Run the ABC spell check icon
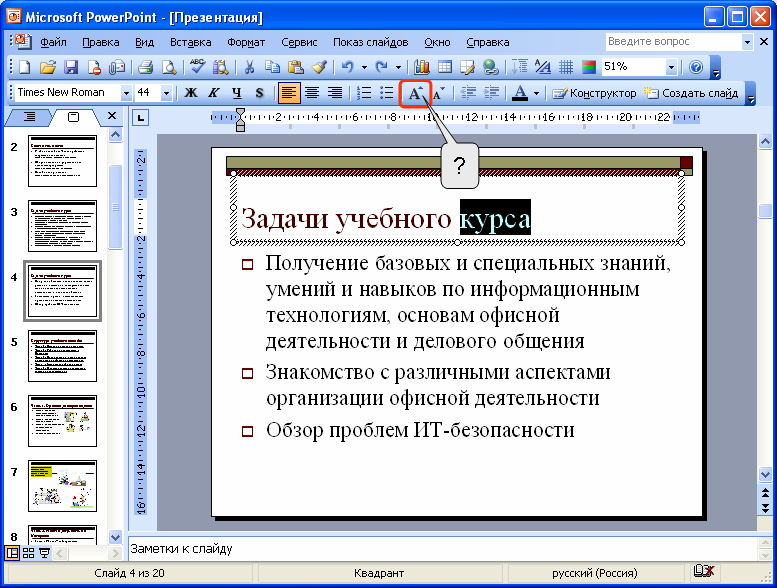777x588 pixels. click(198, 67)
